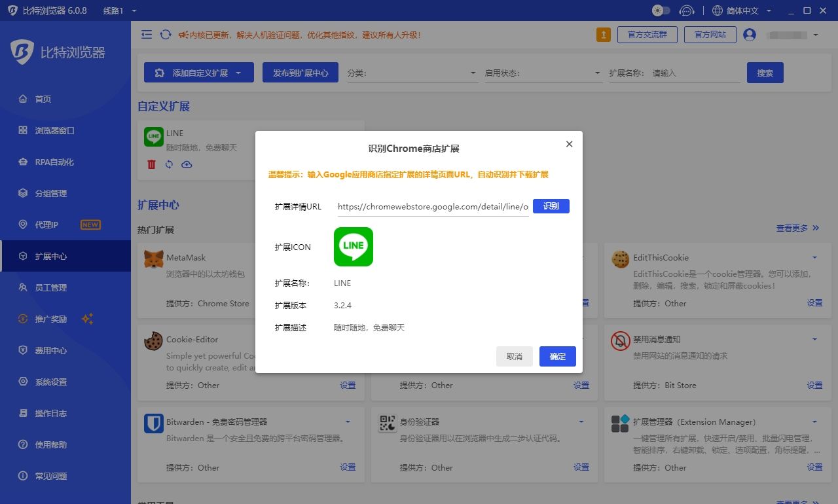Open the 官方网站 button
Screen dimensions: 838x504
710,35
